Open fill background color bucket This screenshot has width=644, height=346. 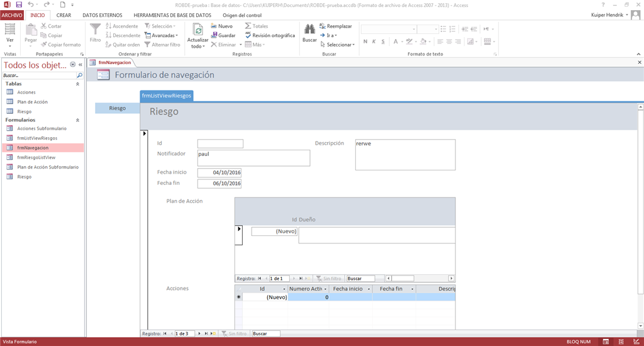pyautogui.click(x=425, y=42)
